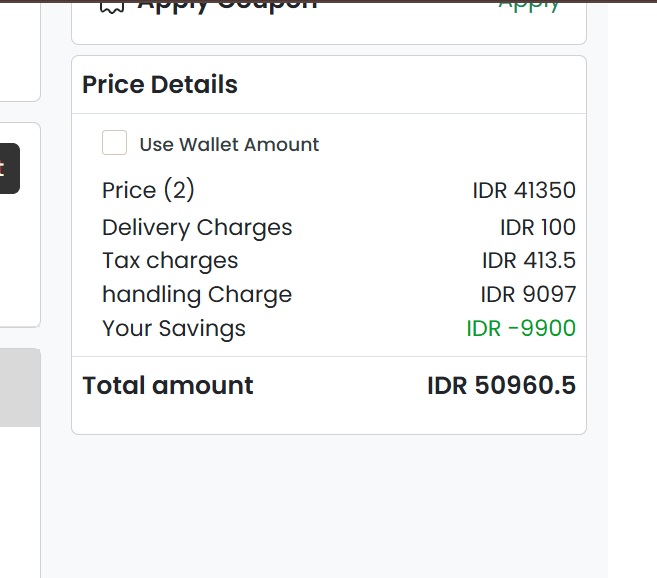Click the dark button at left edge
The height and width of the screenshot is (578, 657).
[x=10, y=168]
